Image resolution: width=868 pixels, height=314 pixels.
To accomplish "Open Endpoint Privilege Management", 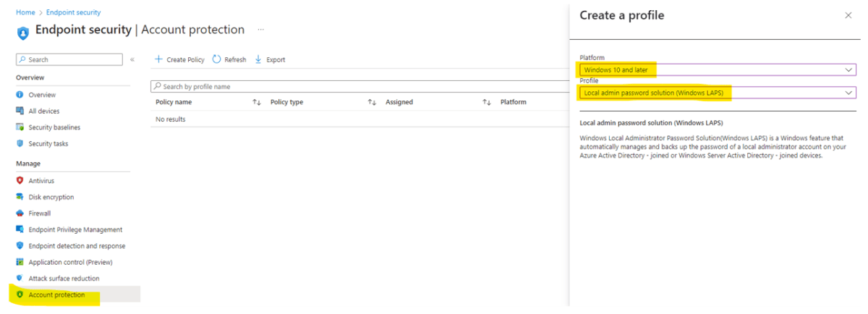I will click(x=75, y=229).
